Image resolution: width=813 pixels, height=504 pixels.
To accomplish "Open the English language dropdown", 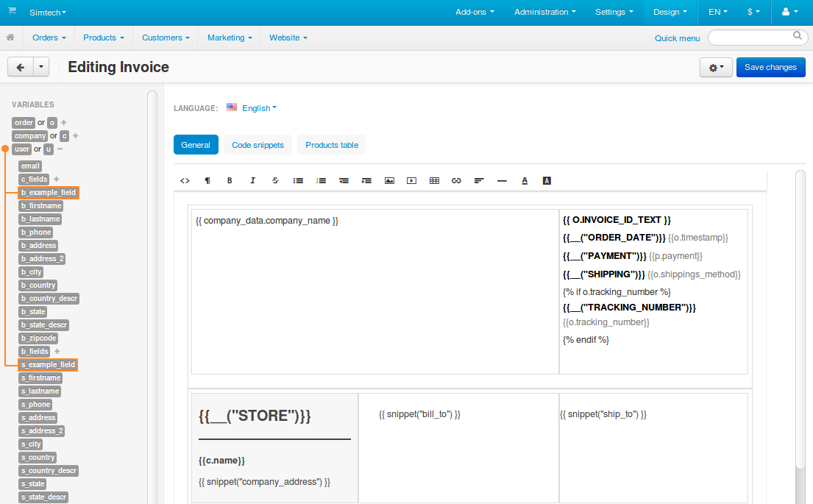I will point(259,108).
